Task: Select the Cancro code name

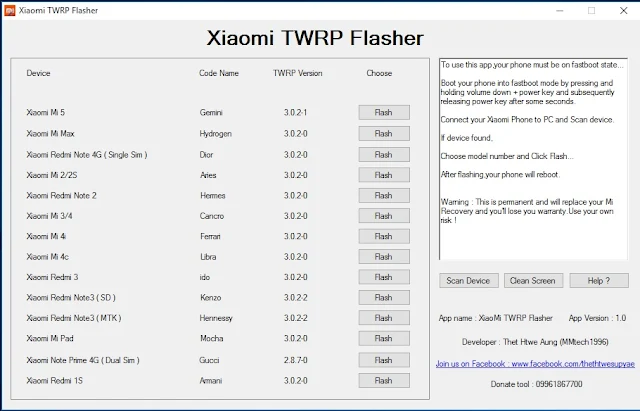Action: point(212,216)
